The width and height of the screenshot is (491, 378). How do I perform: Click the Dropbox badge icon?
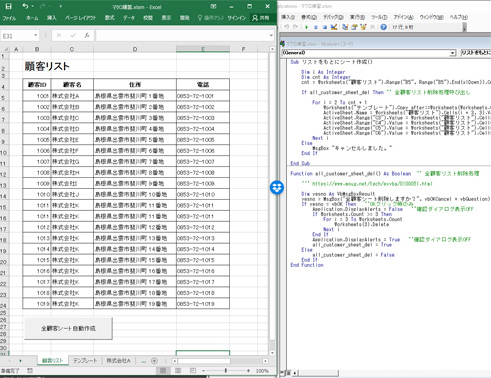[x=277, y=188]
